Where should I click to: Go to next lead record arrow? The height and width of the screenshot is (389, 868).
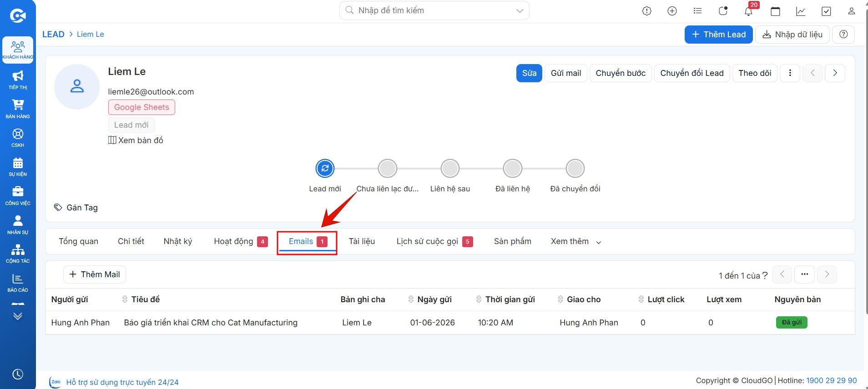coord(835,73)
